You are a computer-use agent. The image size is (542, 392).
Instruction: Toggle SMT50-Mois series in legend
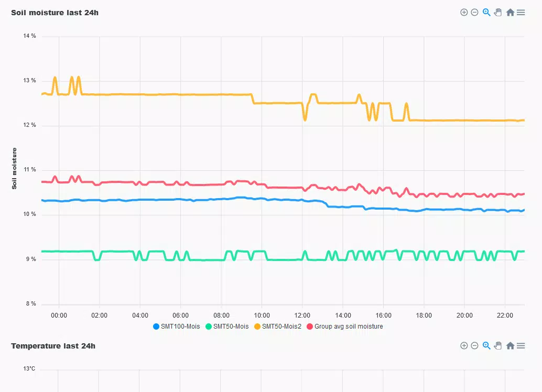click(x=227, y=326)
